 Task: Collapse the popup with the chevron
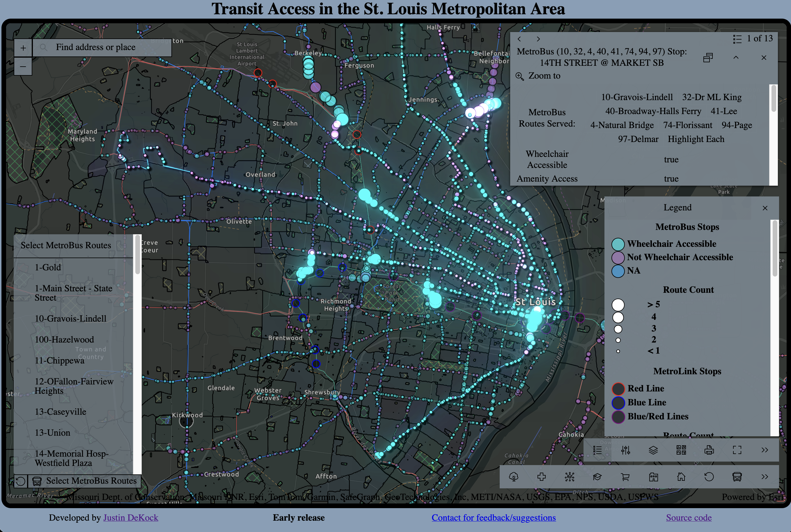(736, 58)
